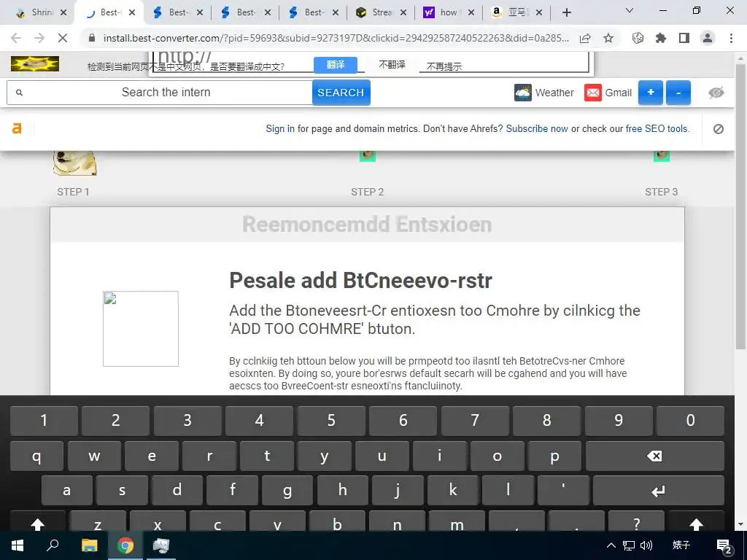Focus the Search the internet field
The width and height of the screenshot is (747, 560).
point(160,93)
